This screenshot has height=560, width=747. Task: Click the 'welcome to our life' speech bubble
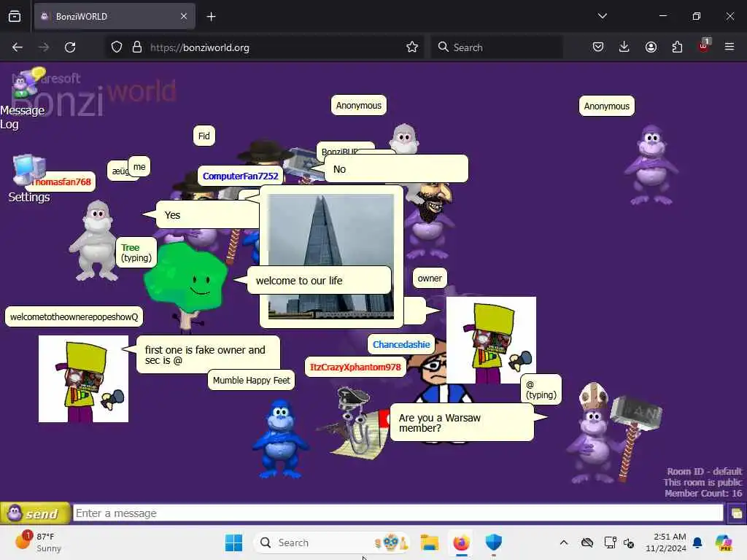[320, 281]
